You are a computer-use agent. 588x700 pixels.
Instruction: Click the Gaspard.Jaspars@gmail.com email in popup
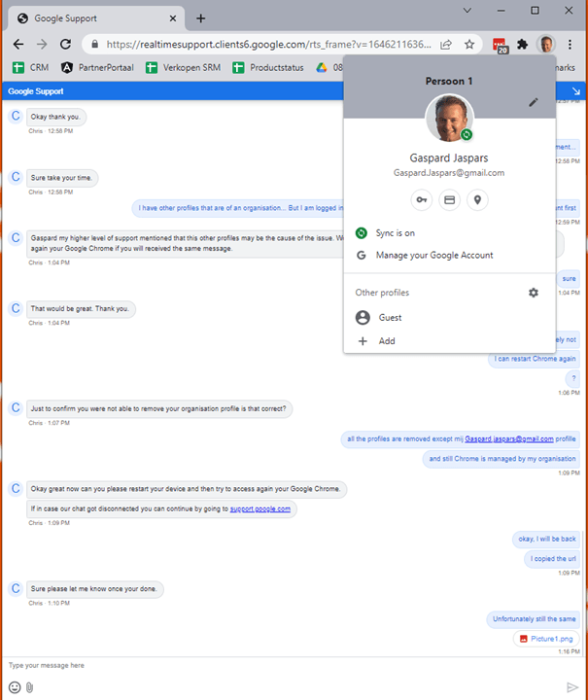[449, 173]
